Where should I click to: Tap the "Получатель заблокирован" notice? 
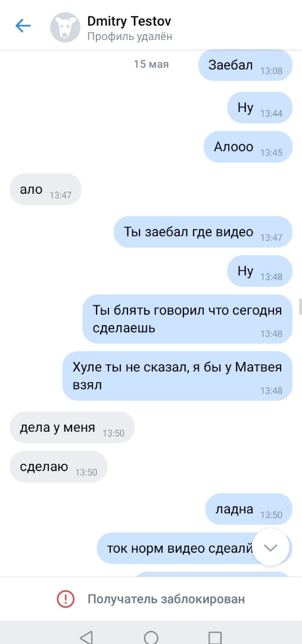[166, 599]
